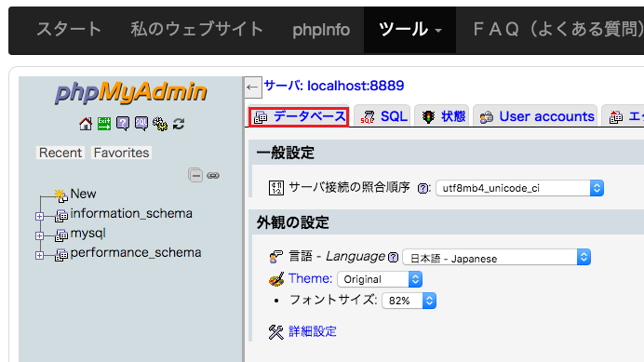Open the FAQ（よくある質問）menu item

tap(558, 30)
